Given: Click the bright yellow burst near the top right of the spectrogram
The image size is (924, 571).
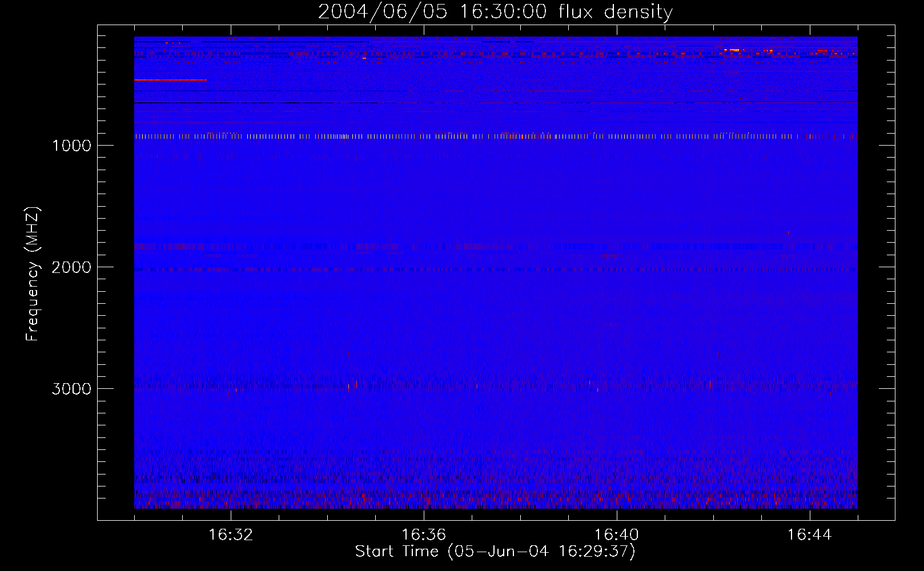Looking at the screenshot, I should pos(732,50).
